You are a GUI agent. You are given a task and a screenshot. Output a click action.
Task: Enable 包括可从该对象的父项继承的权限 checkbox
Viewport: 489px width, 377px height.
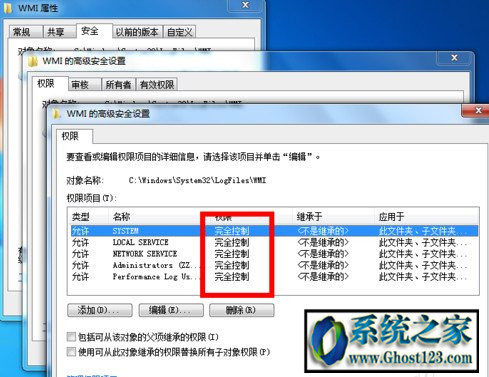coord(71,337)
